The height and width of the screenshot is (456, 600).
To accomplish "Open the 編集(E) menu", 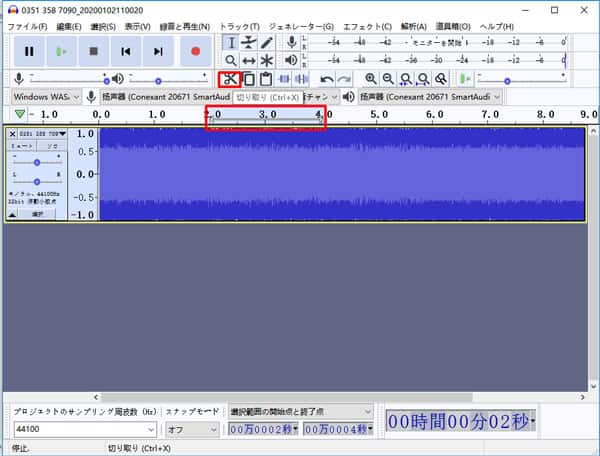I will click(x=69, y=26).
